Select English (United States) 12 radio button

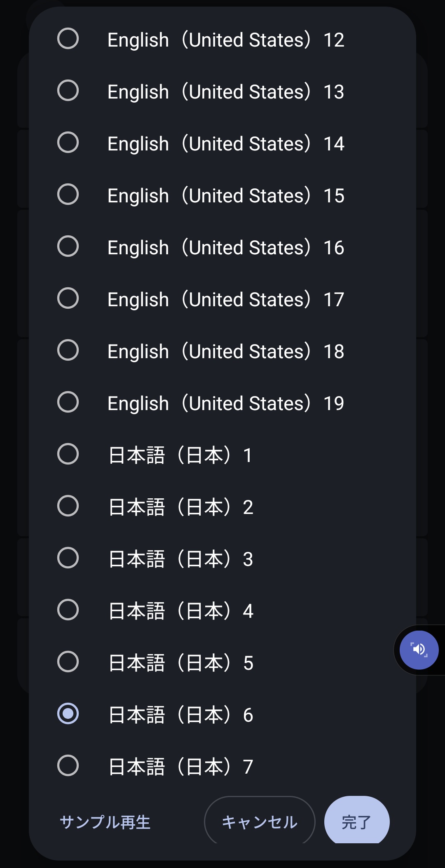(68, 39)
